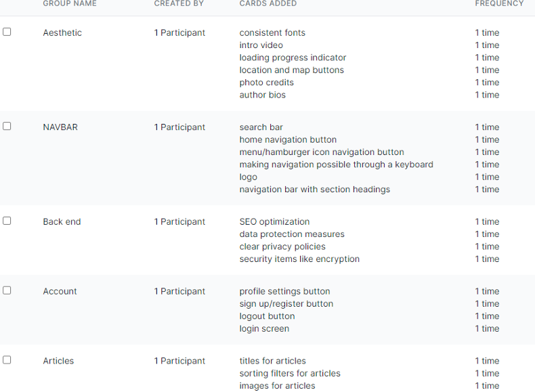
Task: Select the Back end group name
Action: [62, 221]
